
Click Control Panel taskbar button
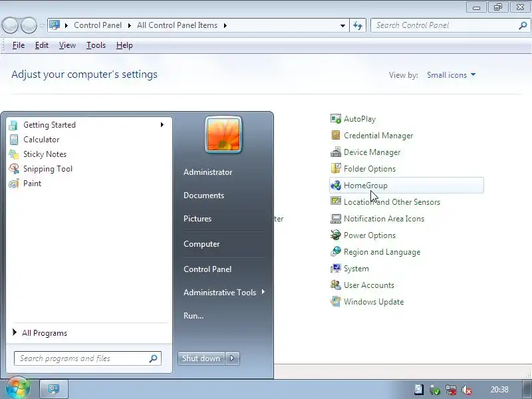[x=54, y=389]
